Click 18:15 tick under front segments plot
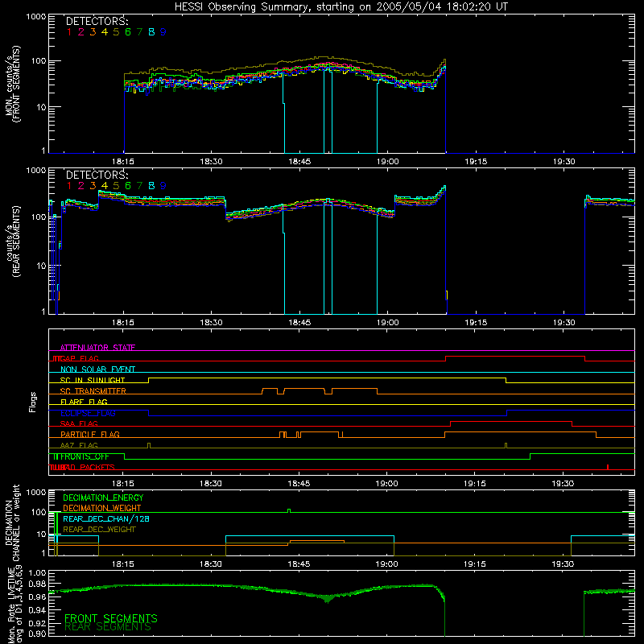The height and width of the screenshot is (644, 644). point(123,162)
